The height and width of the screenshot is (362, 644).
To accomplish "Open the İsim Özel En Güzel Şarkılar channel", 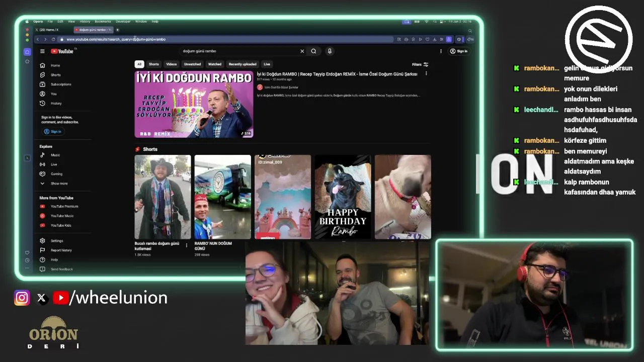I will tap(281, 87).
